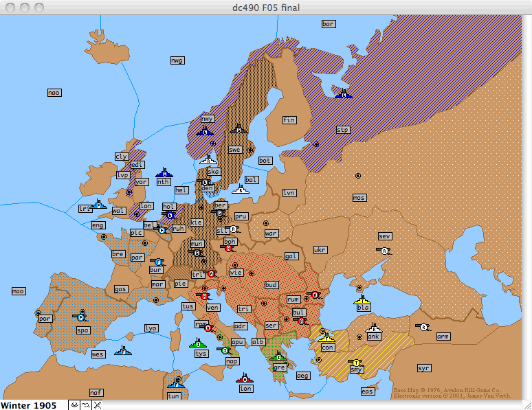Viewport: 532px width, 410px height.
Task: Select the German army in Munich
Action: (197, 253)
